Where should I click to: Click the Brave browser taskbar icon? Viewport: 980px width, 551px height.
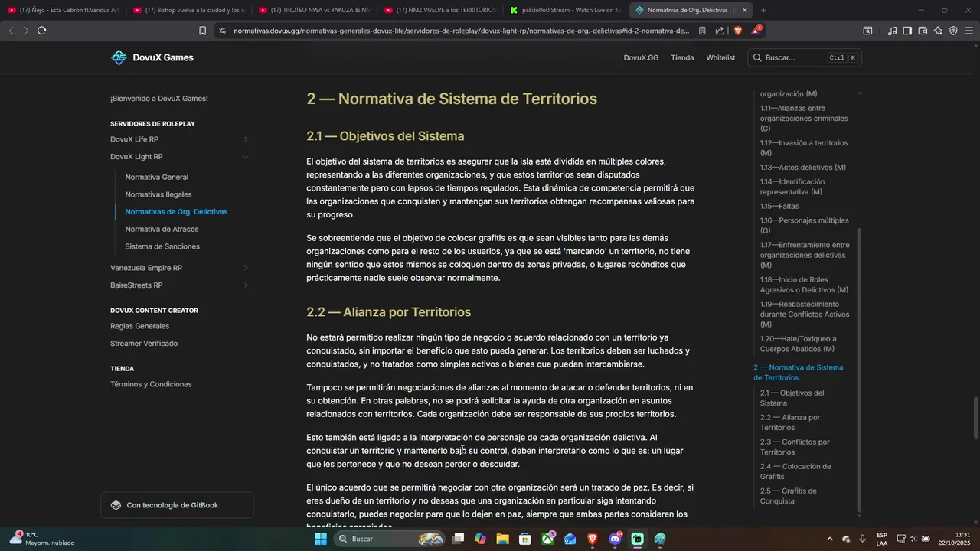593,539
